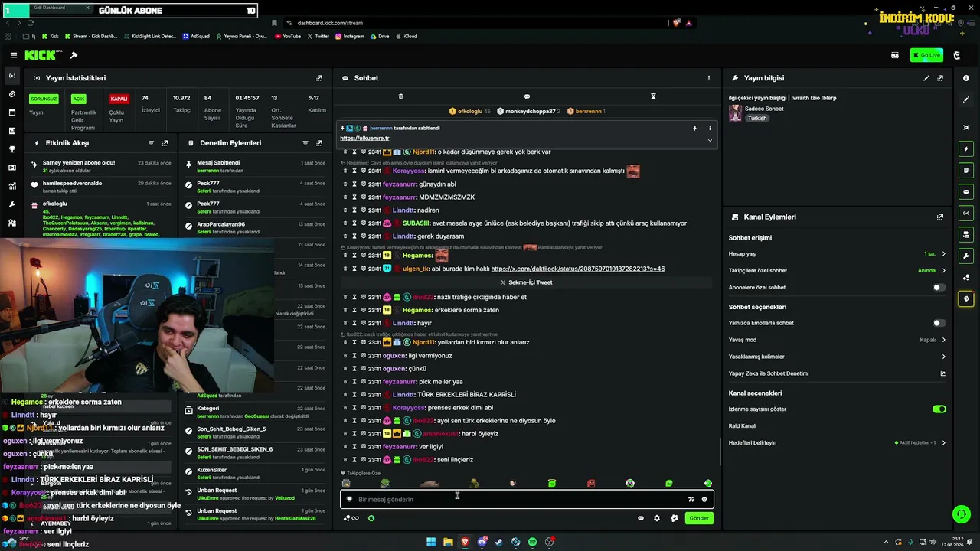Image resolution: width=980 pixels, height=551 pixels.
Task: Select the Stream icon in left sidebar
Action: pyautogui.click(x=11, y=76)
